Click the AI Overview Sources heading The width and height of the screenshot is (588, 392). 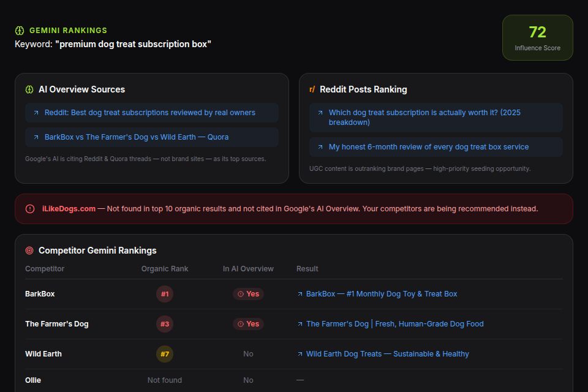[81, 89]
